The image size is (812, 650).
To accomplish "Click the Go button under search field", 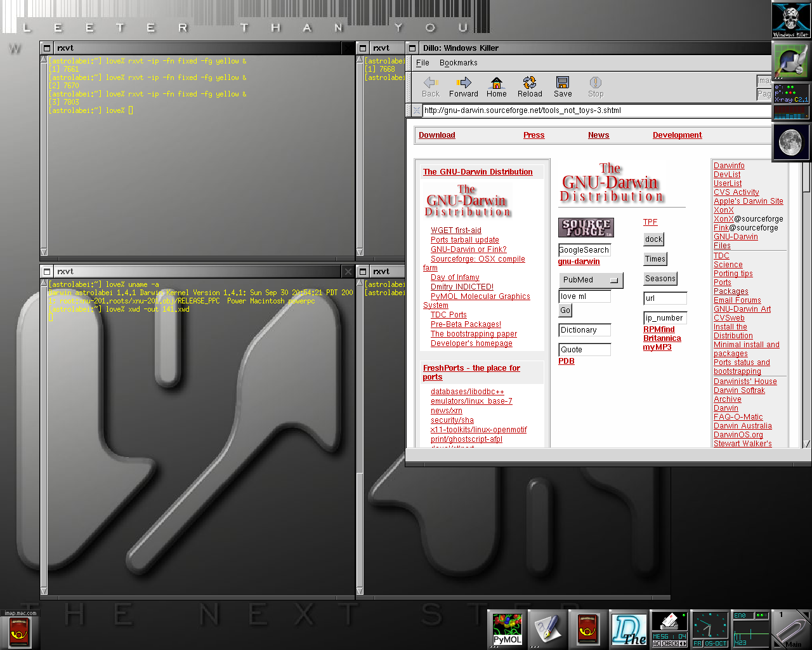I will 565,310.
